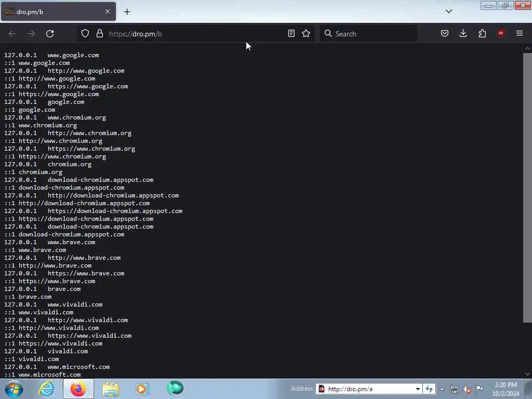Viewport: 532px width, 399px height.
Task: Expand the taskbar Address dropdown arrow
Action: 418,389
